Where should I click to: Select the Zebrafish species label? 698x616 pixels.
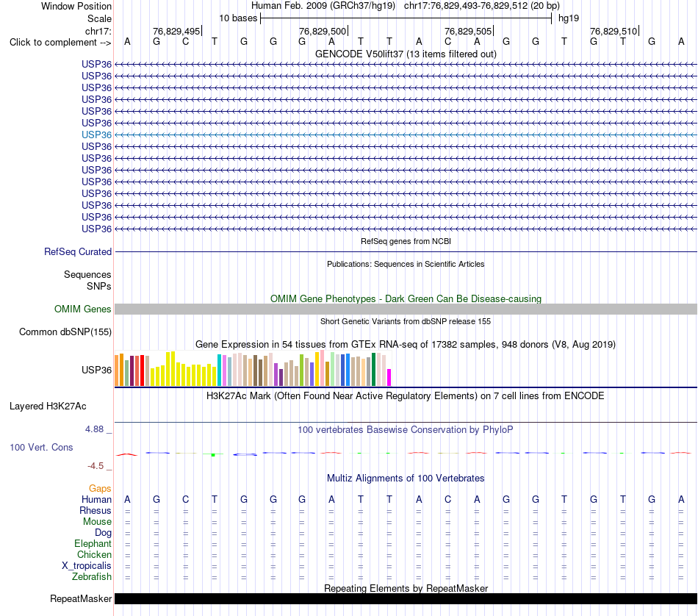[x=92, y=577]
